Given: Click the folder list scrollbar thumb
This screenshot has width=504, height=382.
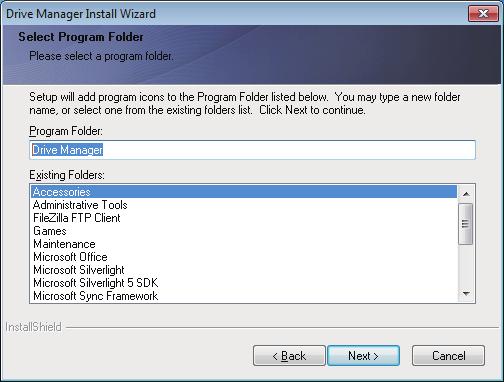Looking at the screenshot, I should 466,224.
